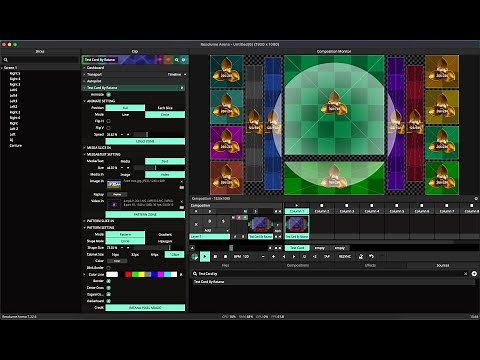Trigger Column 1 play arrow

tap(297, 205)
